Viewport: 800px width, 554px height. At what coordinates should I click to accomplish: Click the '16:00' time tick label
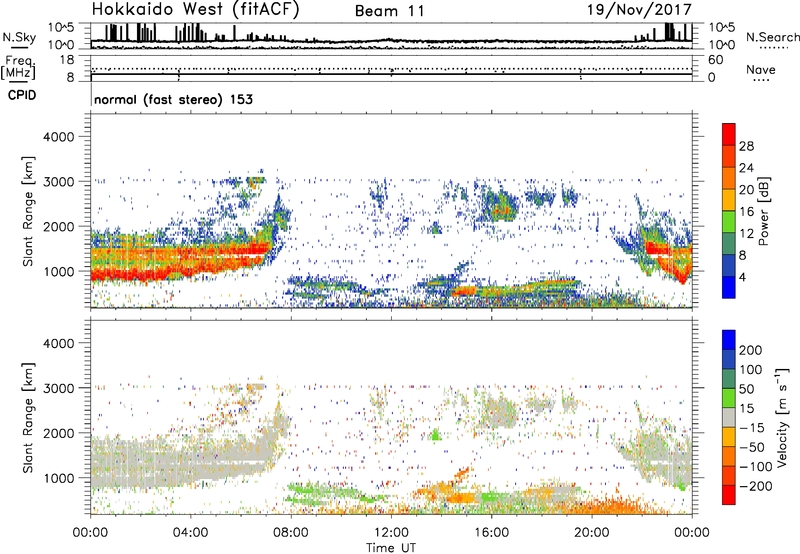[x=491, y=533]
